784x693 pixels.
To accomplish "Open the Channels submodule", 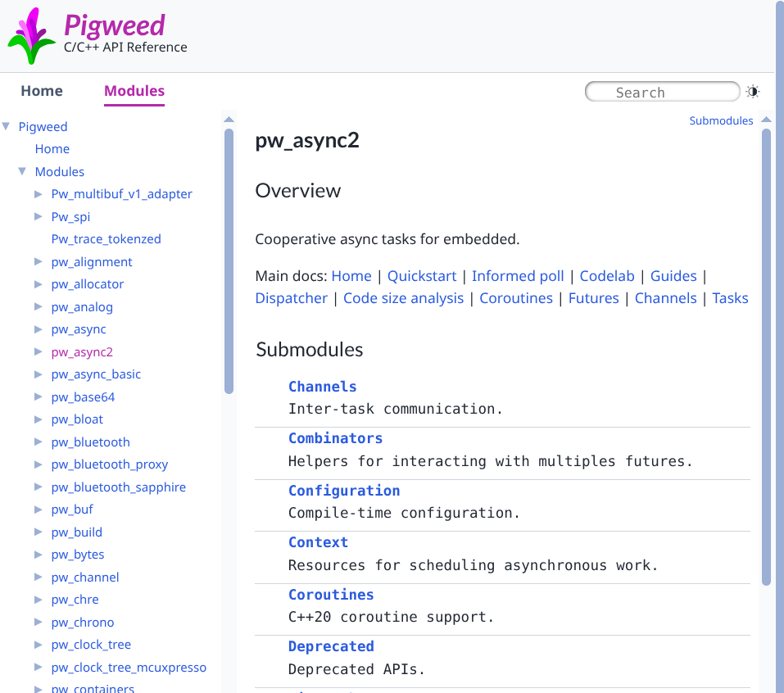I will (x=323, y=387).
